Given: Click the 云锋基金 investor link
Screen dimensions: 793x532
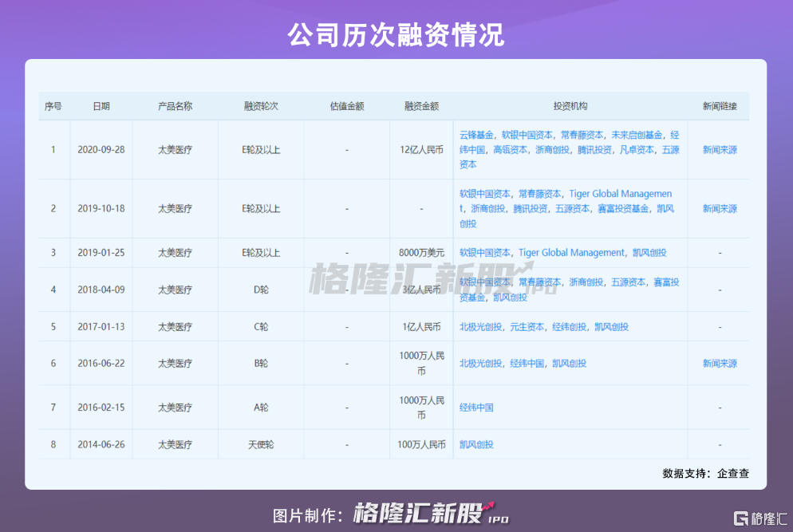Looking at the screenshot, I should point(477,135).
